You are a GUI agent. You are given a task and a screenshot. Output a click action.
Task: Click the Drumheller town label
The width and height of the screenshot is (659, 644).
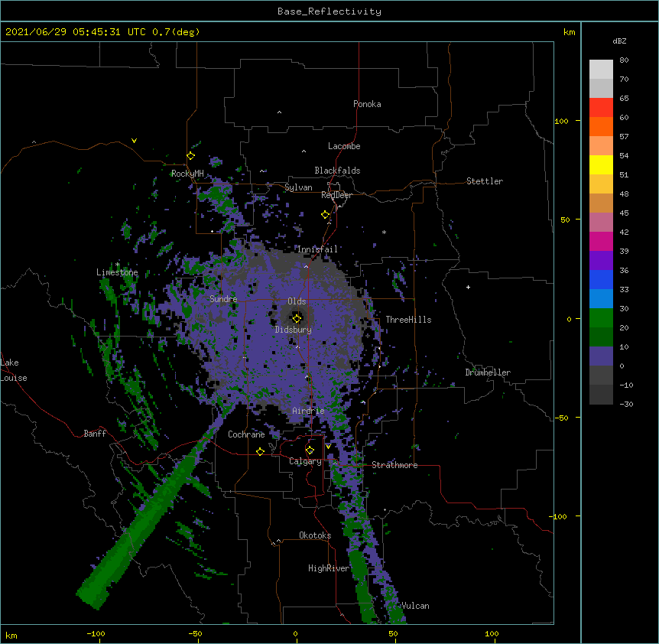point(488,372)
